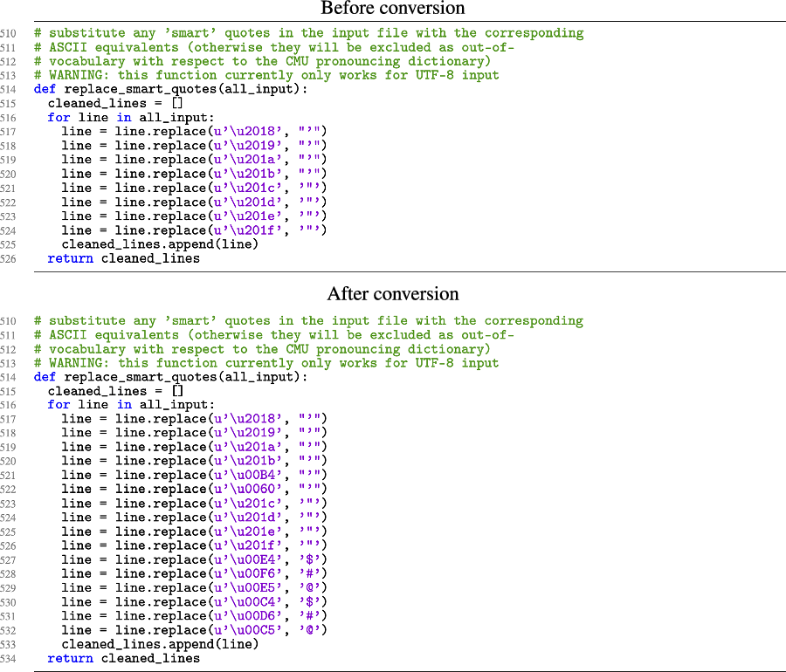Click cleaned_lines.append(line) on line 533

pyautogui.click(x=160, y=644)
